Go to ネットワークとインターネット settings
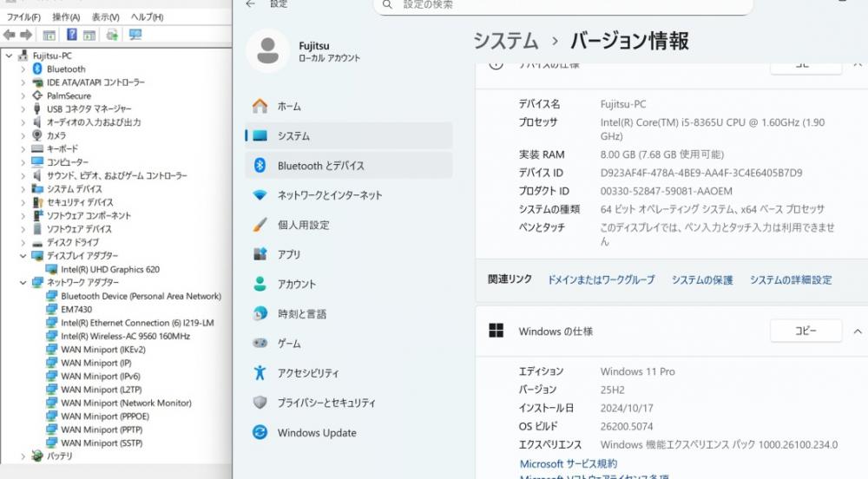 (329, 195)
